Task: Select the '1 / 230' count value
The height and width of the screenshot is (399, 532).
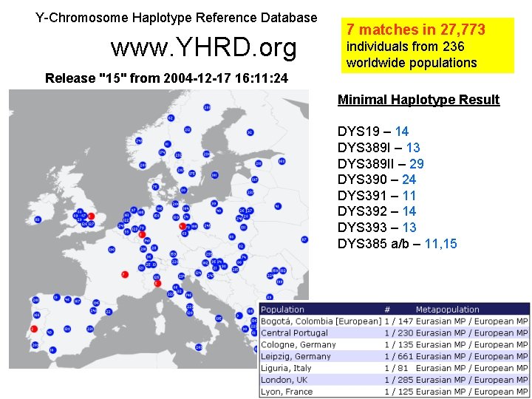Action: pyautogui.click(x=399, y=332)
